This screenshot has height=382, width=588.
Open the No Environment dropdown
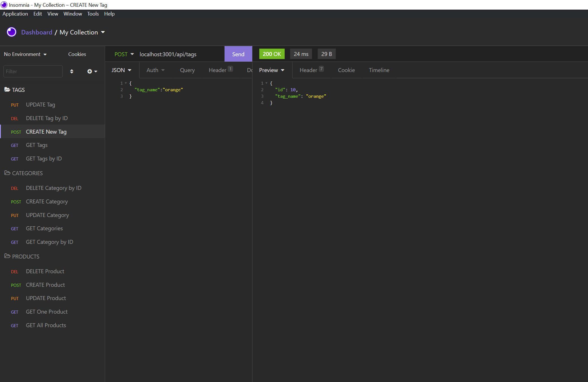(25, 54)
